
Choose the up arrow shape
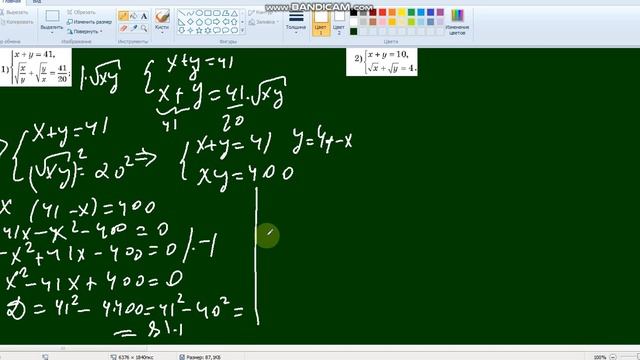tap(234, 22)
